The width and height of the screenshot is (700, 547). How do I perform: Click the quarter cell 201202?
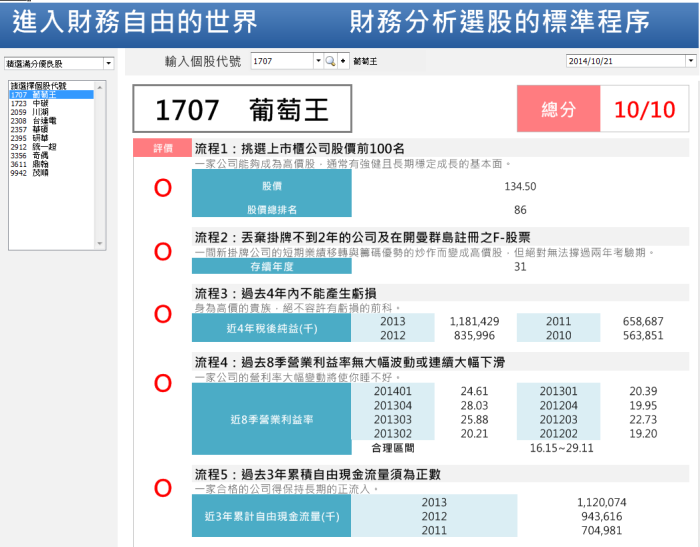pos(558,434)
